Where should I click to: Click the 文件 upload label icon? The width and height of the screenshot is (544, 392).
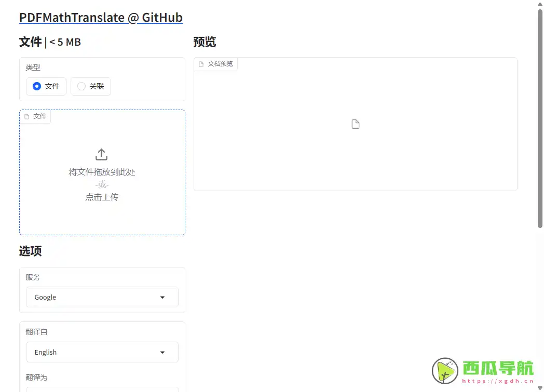[x=26, y=116]
